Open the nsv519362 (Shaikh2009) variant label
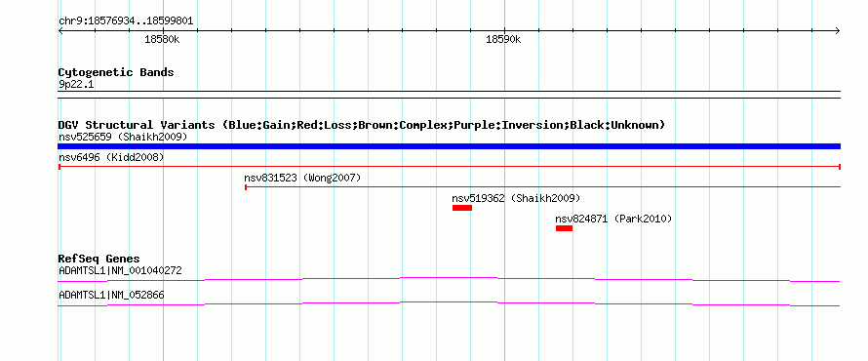Screen dimensions: 868x361 tap(516, 198)
